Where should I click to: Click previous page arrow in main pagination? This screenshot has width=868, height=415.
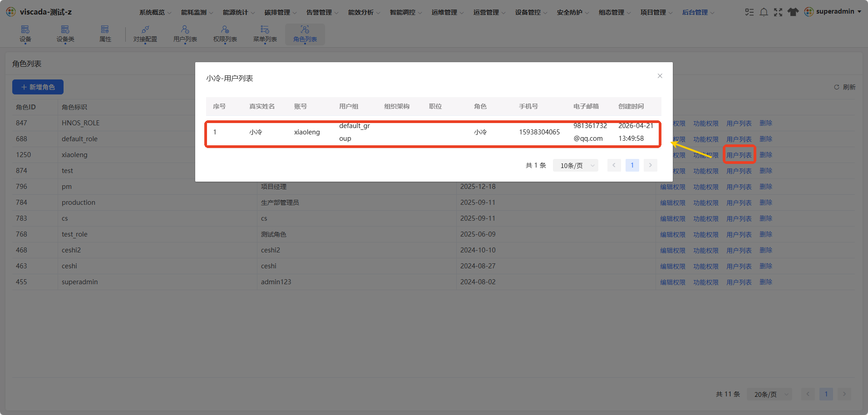(808, 394)
